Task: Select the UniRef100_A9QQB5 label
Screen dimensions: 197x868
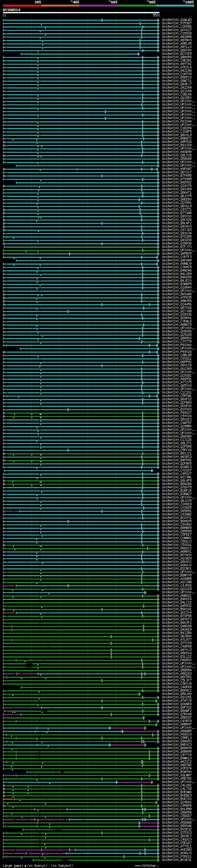Action: [x=177, y=731]
